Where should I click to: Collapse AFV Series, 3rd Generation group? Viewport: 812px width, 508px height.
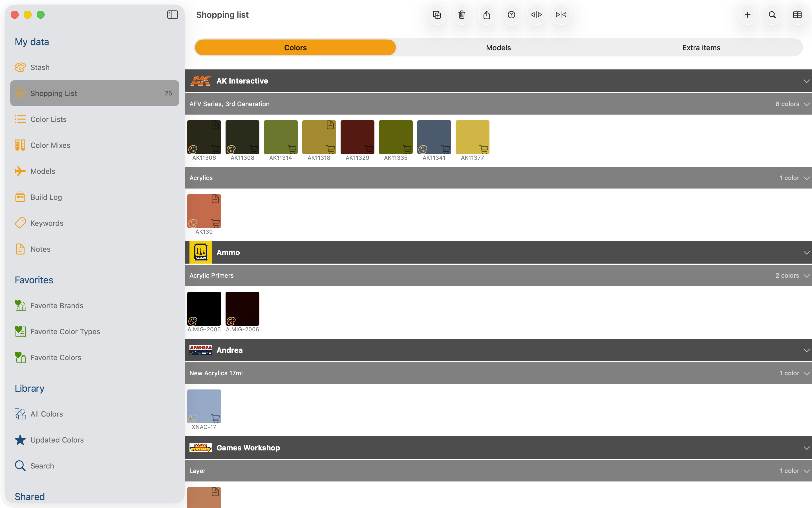tap(807, 104)
